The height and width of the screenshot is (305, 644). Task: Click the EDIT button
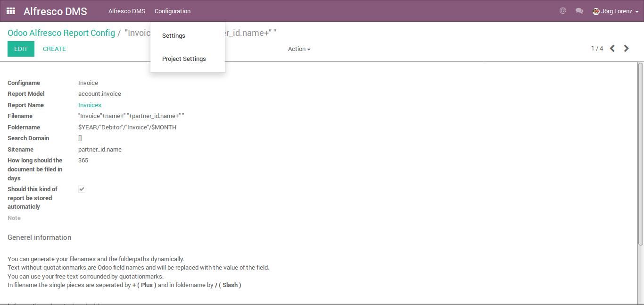(x=21, y=49)
